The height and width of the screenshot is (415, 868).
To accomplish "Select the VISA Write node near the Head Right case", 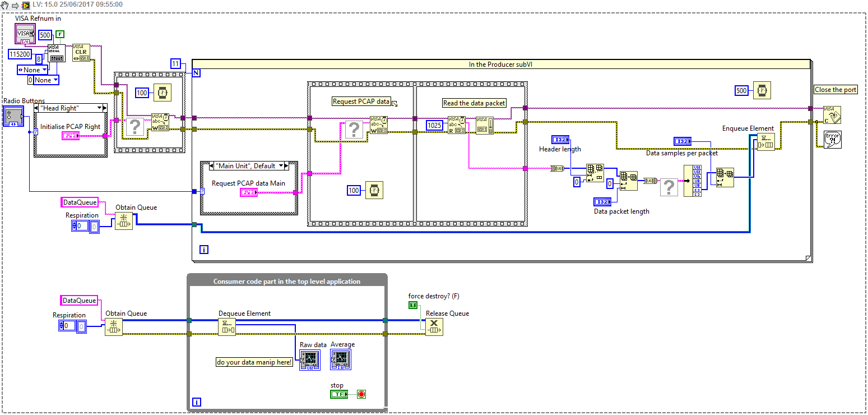I will pos(160,122).
